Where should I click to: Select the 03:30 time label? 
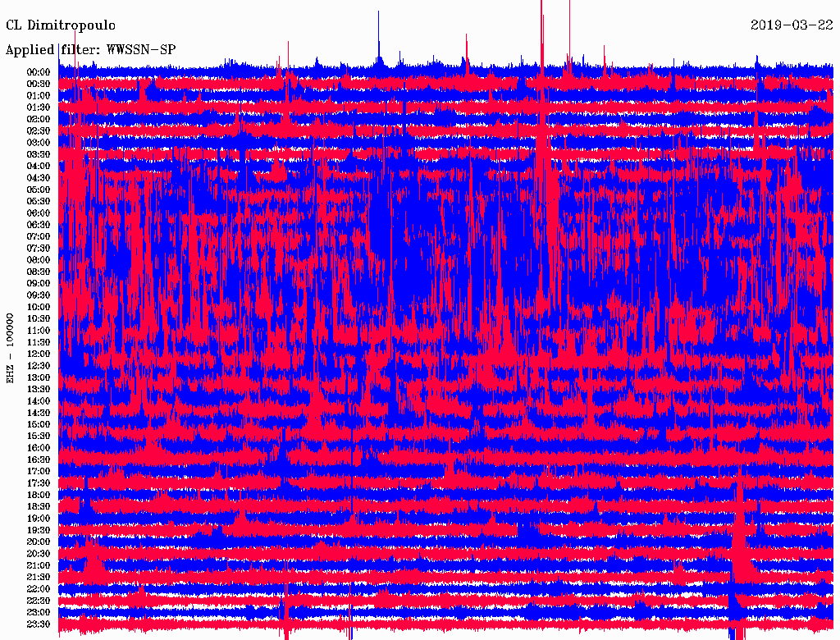(39, 154)
